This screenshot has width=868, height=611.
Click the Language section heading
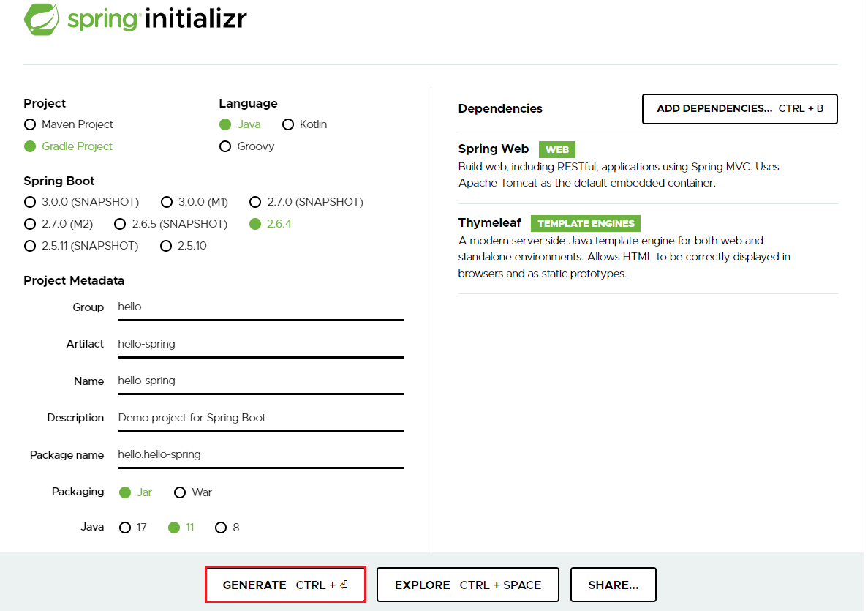click(x=248, y=104)
